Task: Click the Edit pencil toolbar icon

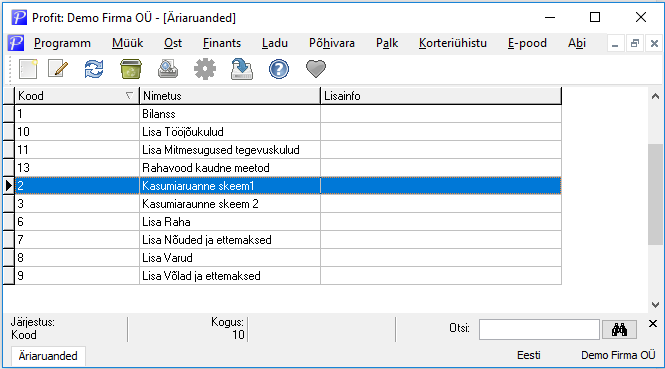Action: pos(58,69)
